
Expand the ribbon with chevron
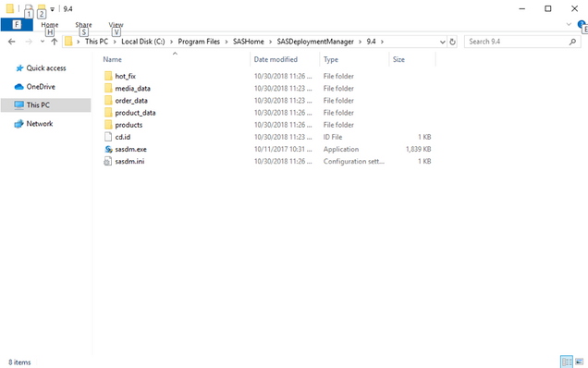(569, 24)
